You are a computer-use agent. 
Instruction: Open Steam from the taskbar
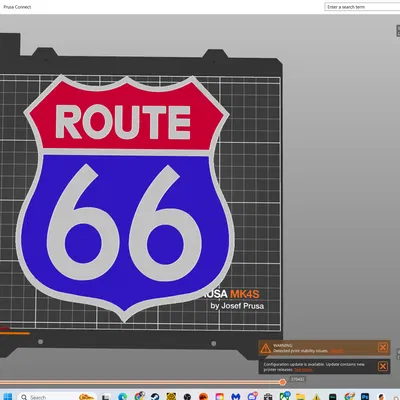155,397
